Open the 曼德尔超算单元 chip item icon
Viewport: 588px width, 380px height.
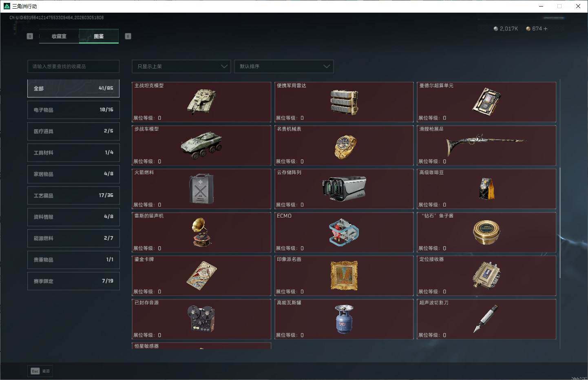pos(486,102)
